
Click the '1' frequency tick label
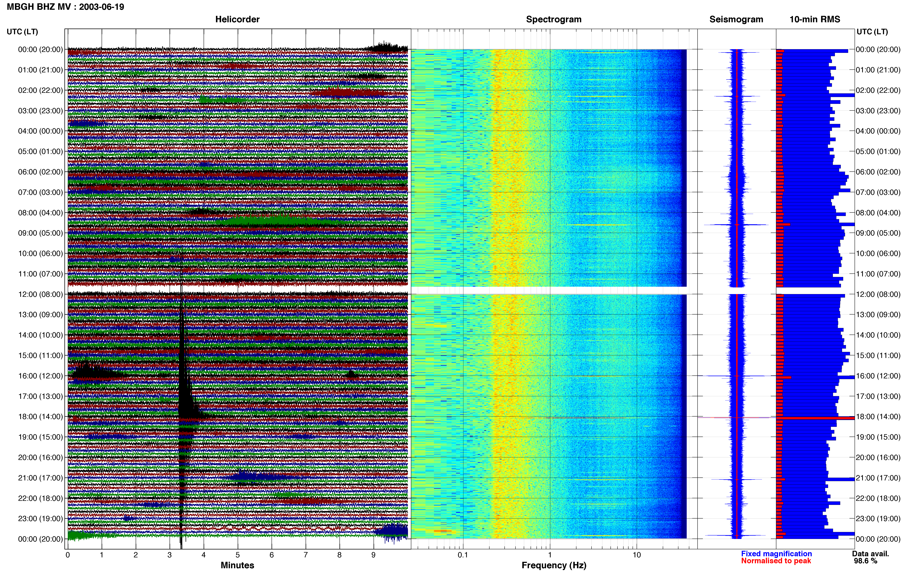(550, 555)
